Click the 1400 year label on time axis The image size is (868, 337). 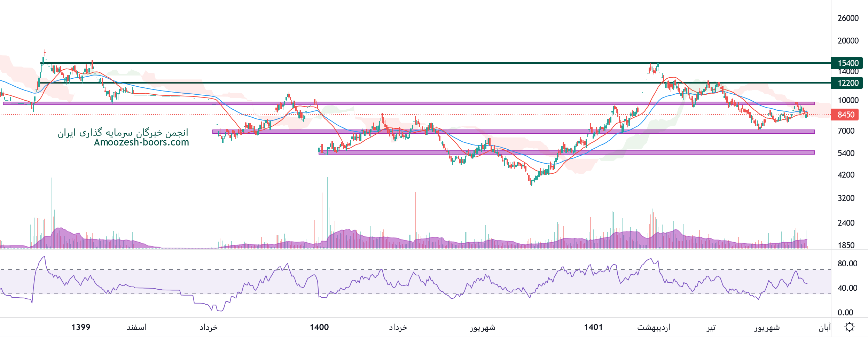319,327
